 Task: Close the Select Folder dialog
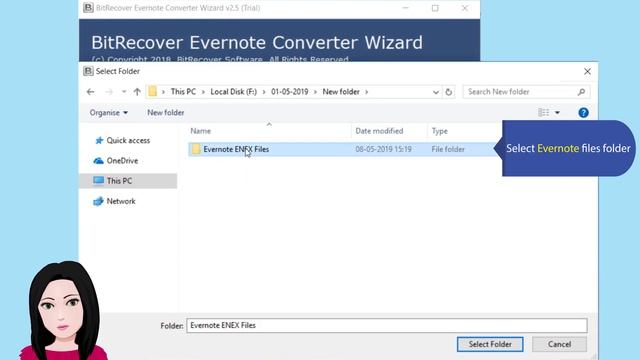pyautogui.click(x=587, y=71)
